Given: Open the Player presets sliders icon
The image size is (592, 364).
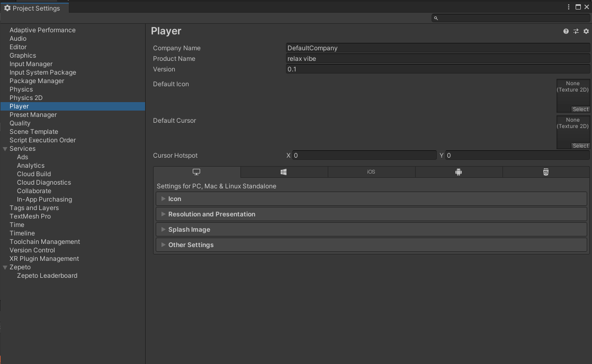Looking at the screenshot, I should click(x=576, y=31).
